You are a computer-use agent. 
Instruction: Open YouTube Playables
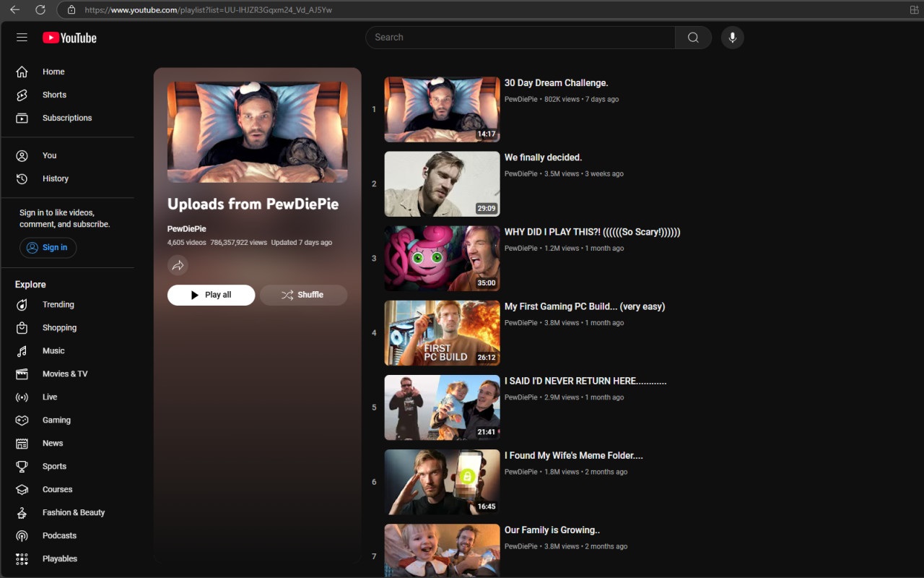(x=59, y=558)
